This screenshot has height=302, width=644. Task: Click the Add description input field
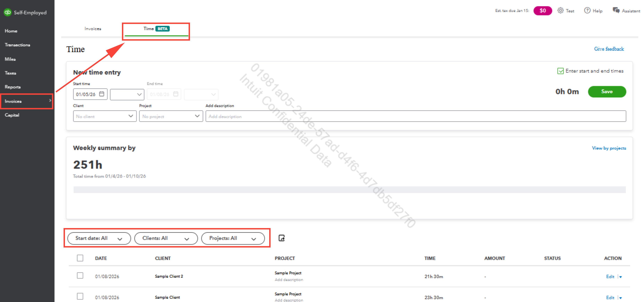[415, 116]
